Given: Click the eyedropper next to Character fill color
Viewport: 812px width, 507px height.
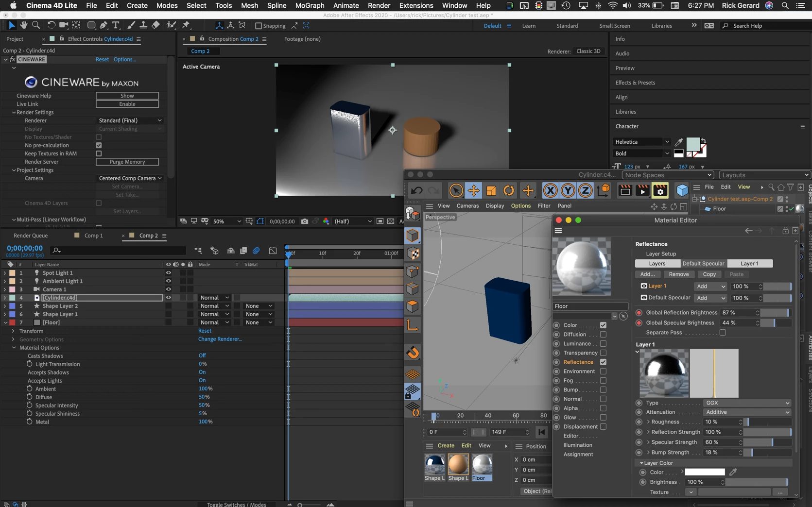Looking at the screenshot, I should pos(679,142).
